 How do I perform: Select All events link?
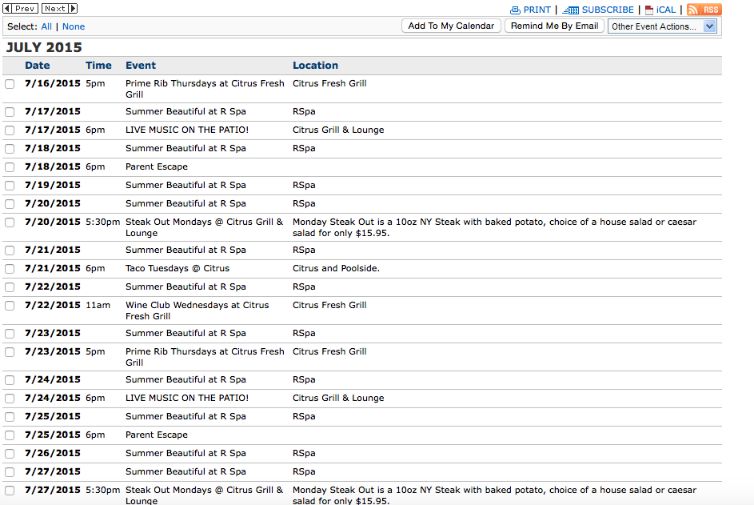click(x=46, y=27)
